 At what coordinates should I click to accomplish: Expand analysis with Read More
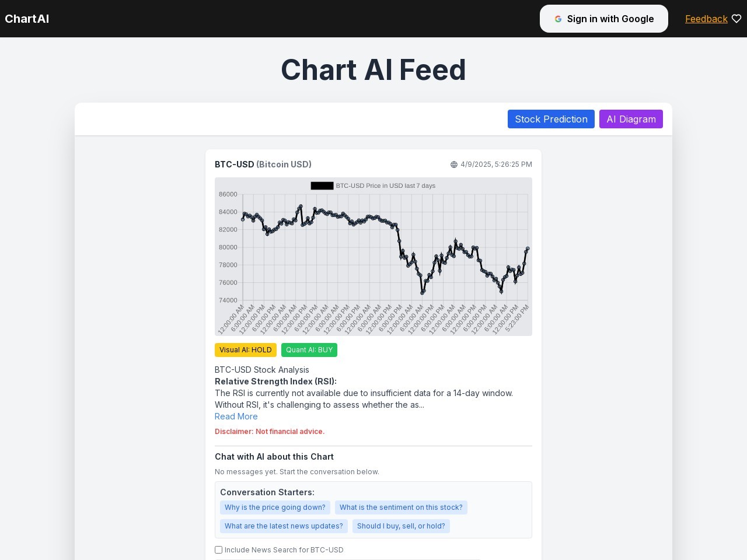click(x=236, y=416)
